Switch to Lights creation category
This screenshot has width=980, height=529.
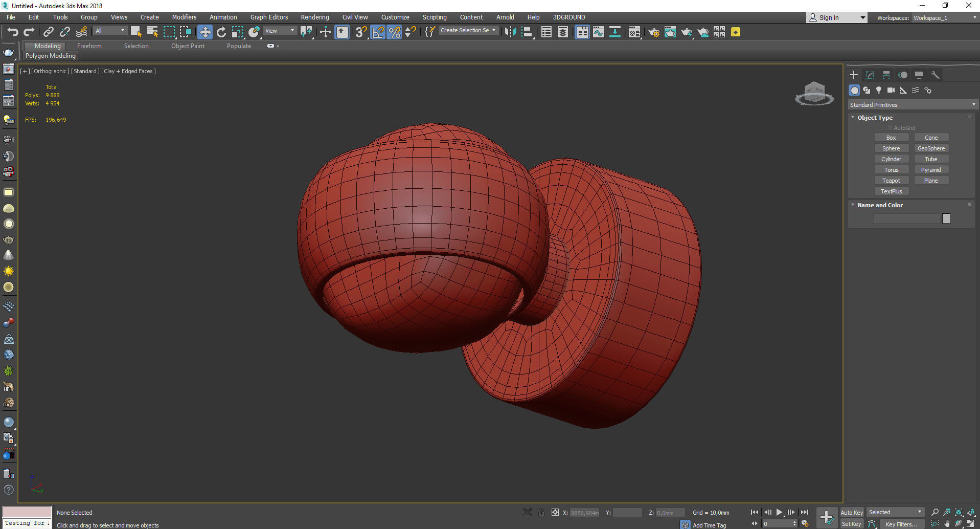pyautogui.click(x=879, y=90)
